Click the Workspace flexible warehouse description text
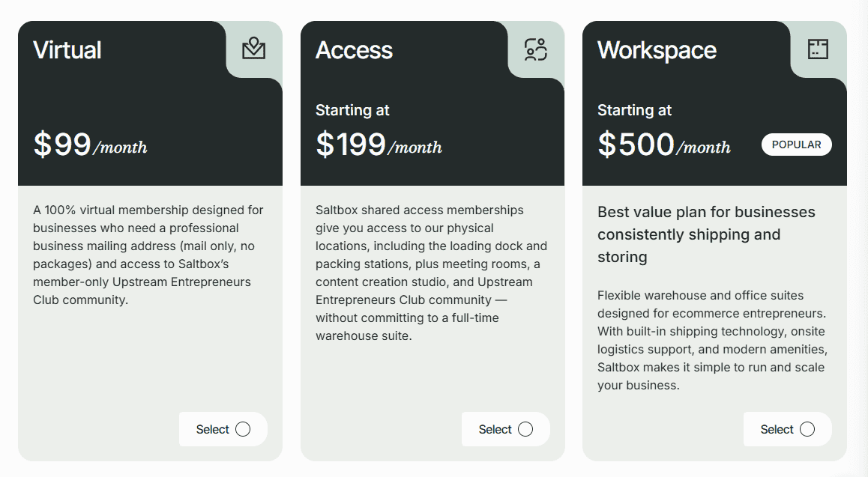The width and height of the screenshot is (868, 477). (711, 340)
